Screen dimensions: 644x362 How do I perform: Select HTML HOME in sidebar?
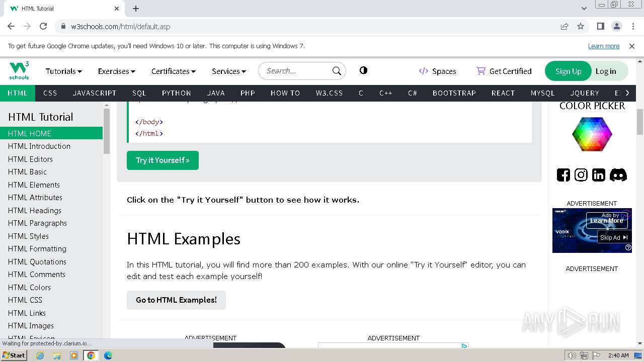[x=51, y=133]
